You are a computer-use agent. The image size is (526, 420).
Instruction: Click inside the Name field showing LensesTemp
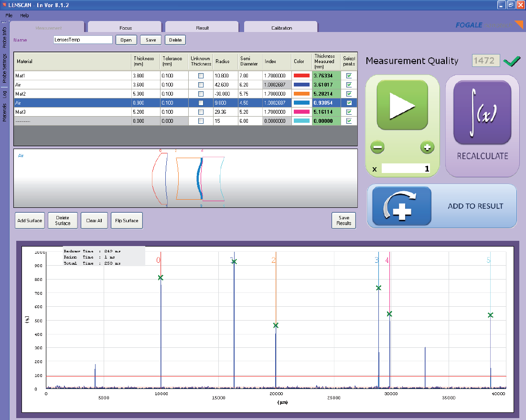coord(83,40)
